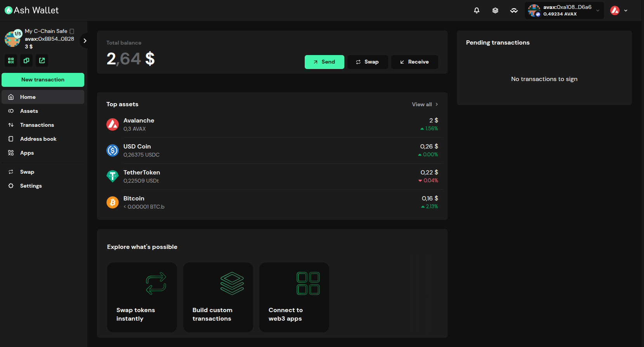
Task: Click the Receive button
Action: pyautogui.click(x=415, y=62)
